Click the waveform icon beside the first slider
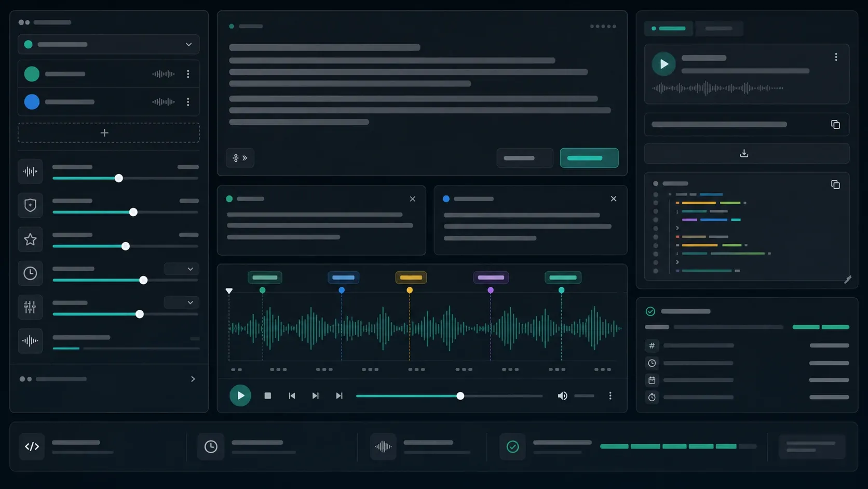Screen dimensions: 868x489 click(x=30, y=171)
